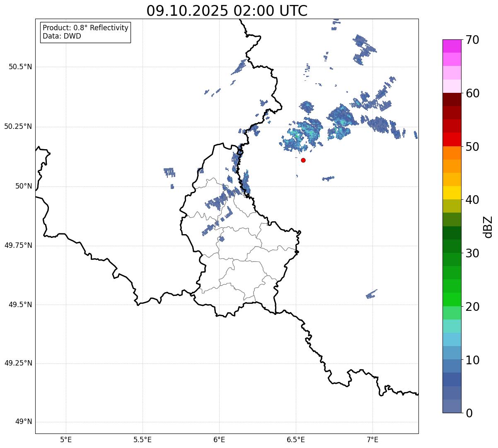Image resolution: width=498 pixels, height=448 pixels.
Task: Click the longitude label "5°E"
Action: 66,440
